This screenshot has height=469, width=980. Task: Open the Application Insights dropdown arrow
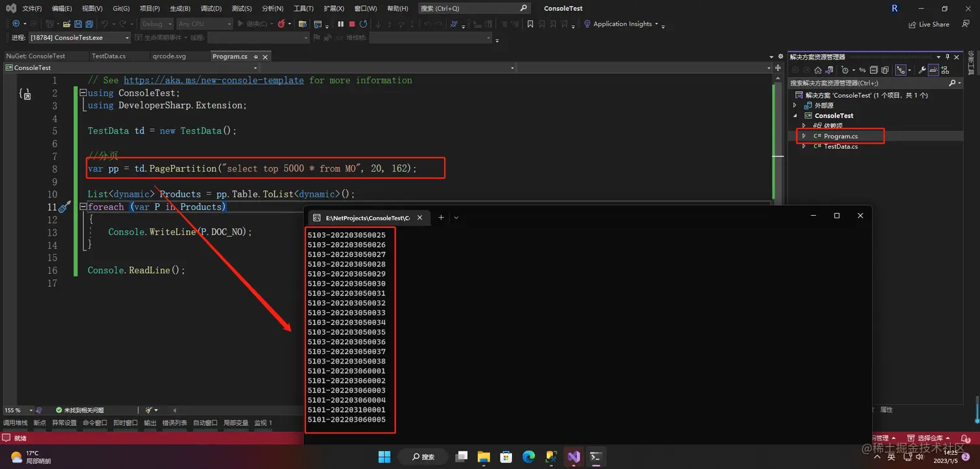pyautogui.click(x=657, y=24)
